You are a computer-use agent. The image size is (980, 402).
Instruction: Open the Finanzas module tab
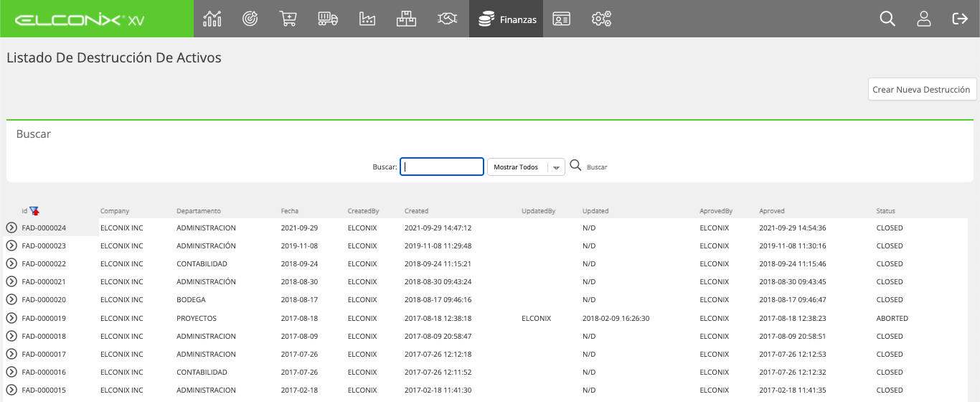[506, 19]
